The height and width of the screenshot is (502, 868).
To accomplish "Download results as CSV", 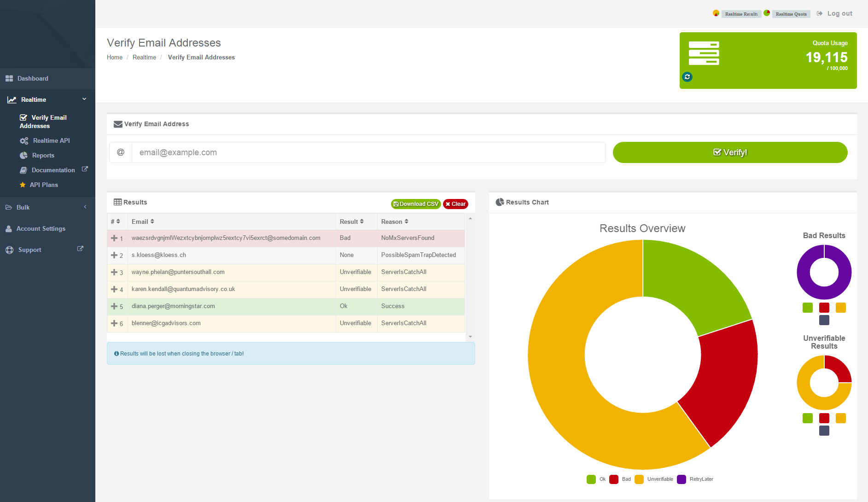I will coord(416,204).
